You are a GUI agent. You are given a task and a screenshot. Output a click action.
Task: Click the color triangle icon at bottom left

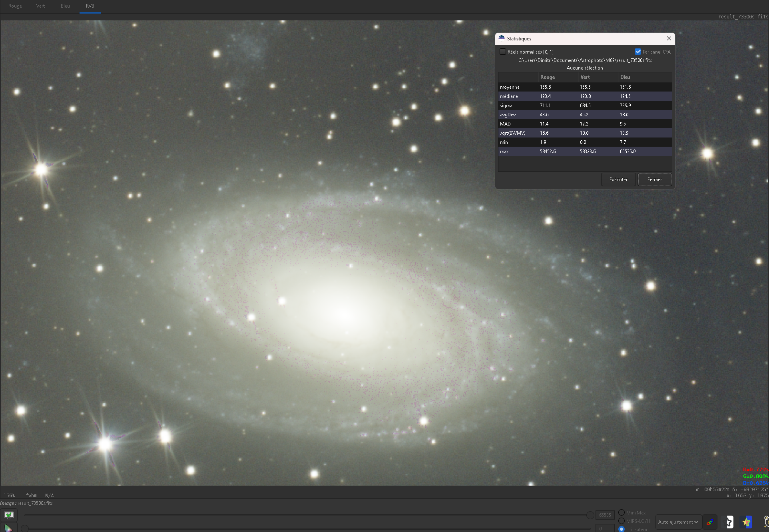[x=8, y=528]
